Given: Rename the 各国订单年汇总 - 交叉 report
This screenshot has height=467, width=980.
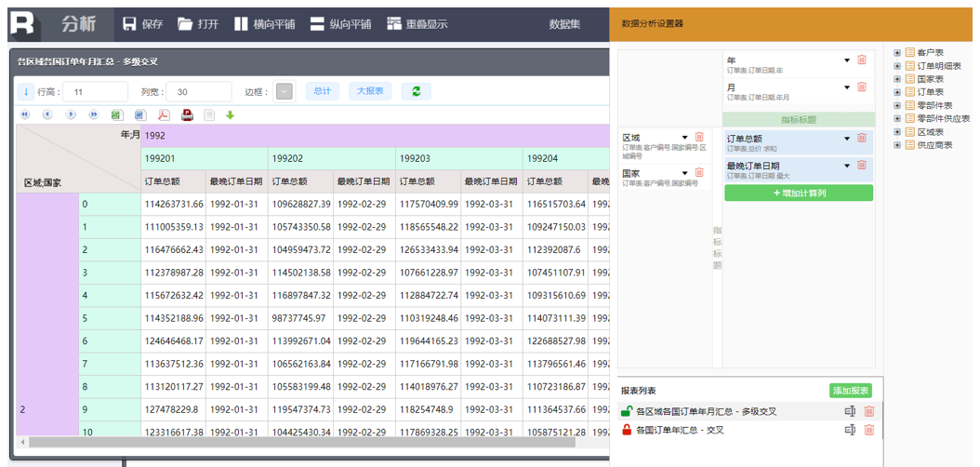Looking at the screenshot, I should pyautogui.click(x=849, y=430).
